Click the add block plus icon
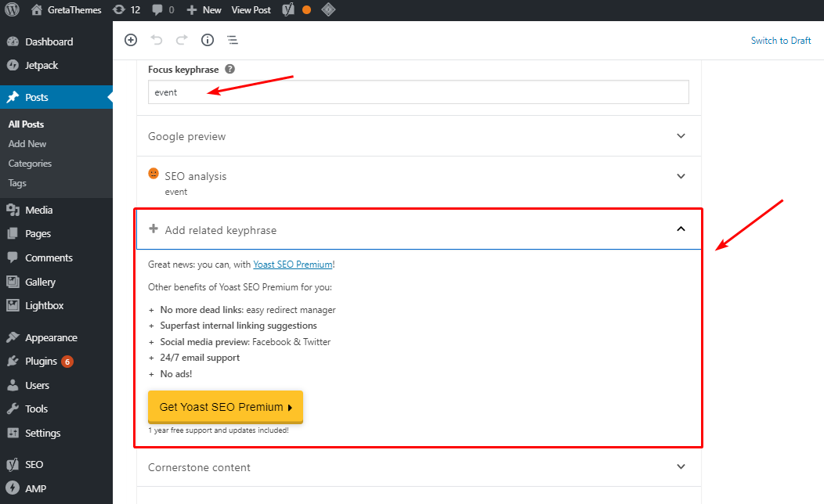The width and height of the screenshot is (824, 504). (x=131, y=40)
